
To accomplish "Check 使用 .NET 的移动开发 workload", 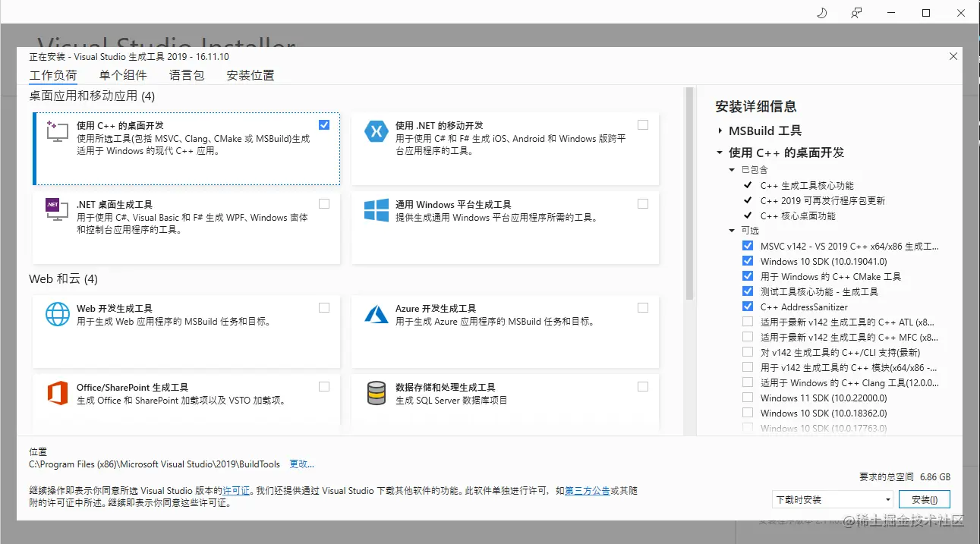I will pos(643,124).
